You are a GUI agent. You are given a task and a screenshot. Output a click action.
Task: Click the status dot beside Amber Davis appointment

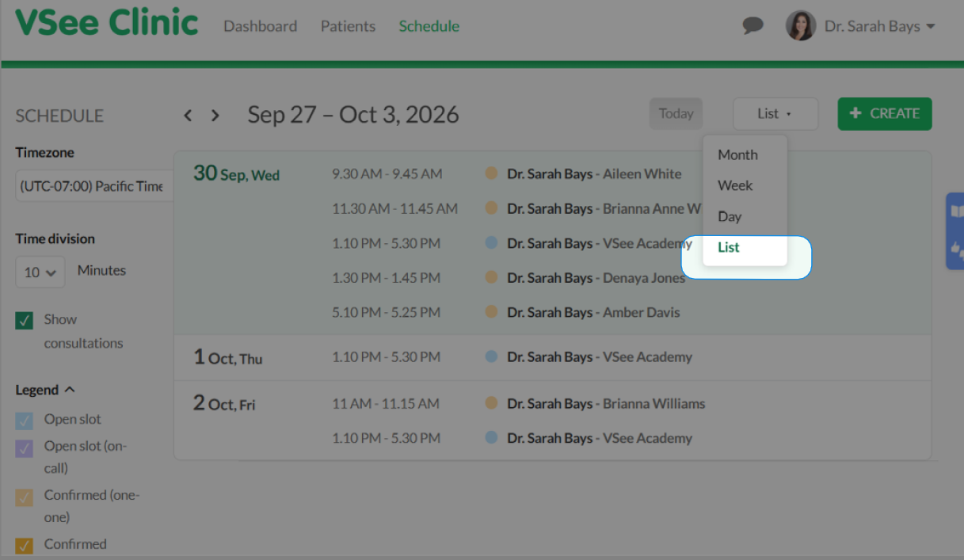coord(491,312)
